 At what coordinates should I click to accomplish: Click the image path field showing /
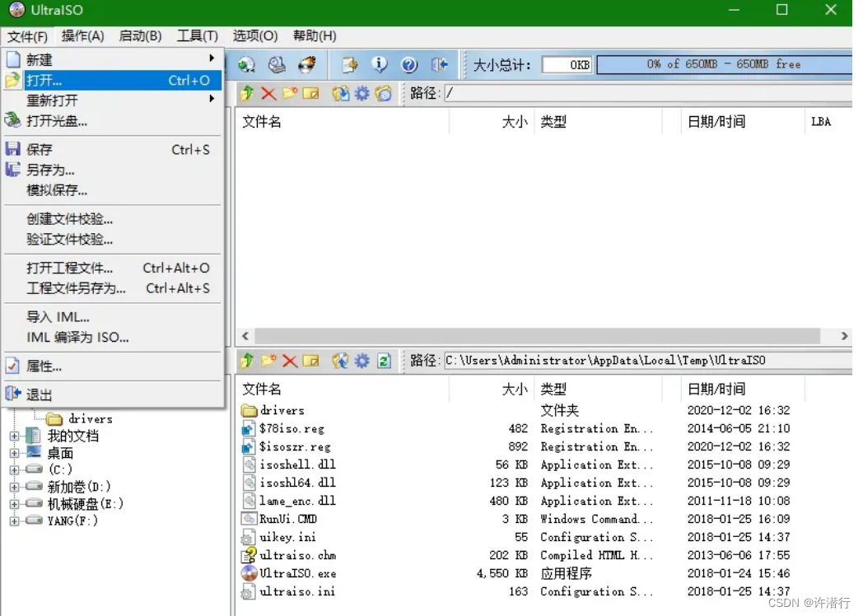click(648, 93)
